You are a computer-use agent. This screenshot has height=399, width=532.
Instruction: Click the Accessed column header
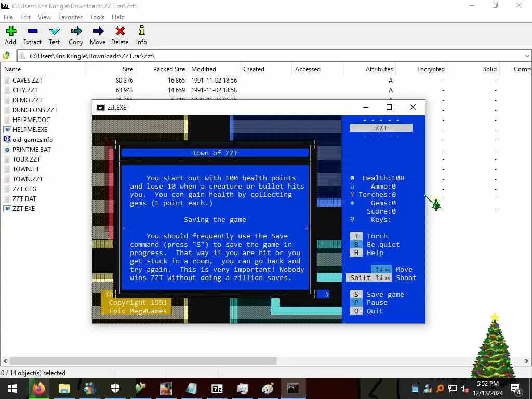(317, 69)
